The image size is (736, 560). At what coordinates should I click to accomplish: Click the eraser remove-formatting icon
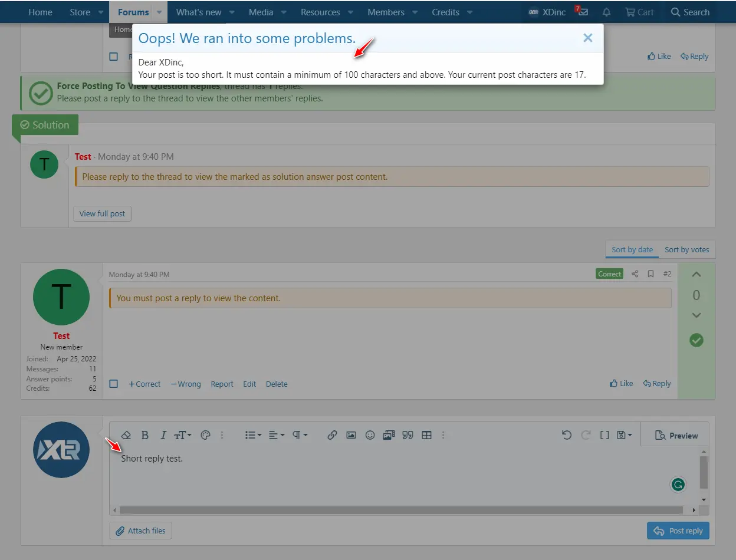126,435
